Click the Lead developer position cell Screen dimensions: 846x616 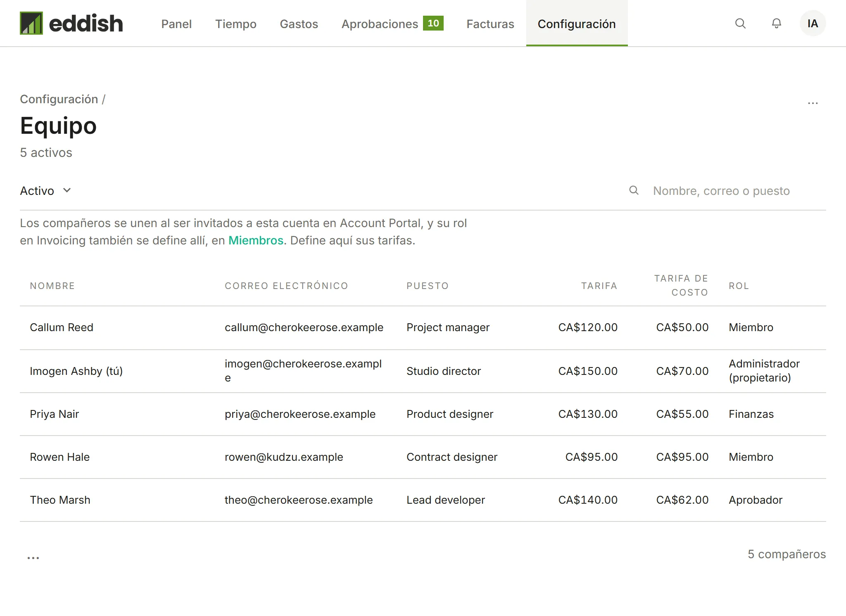tap(446, 500)
